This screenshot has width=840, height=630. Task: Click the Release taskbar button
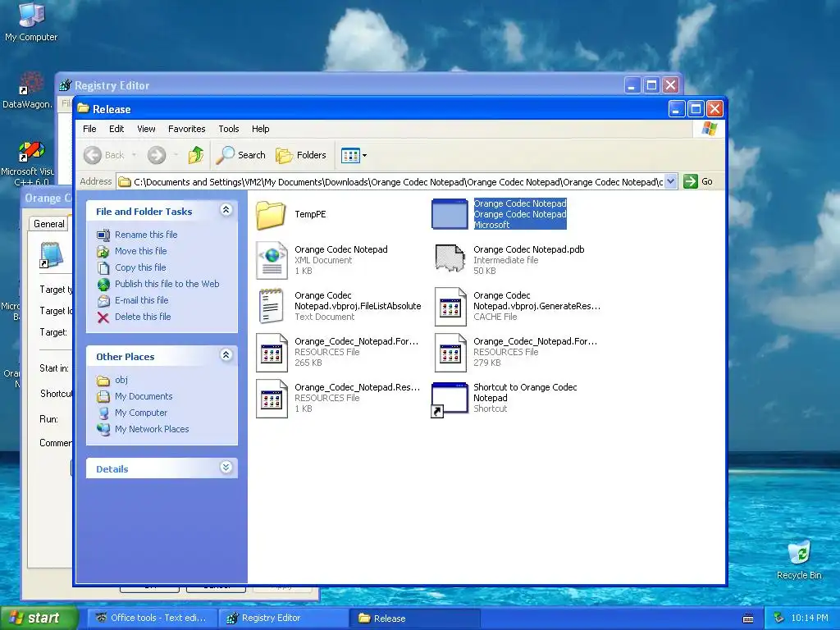pyautogui.click(x=415, y=619)
